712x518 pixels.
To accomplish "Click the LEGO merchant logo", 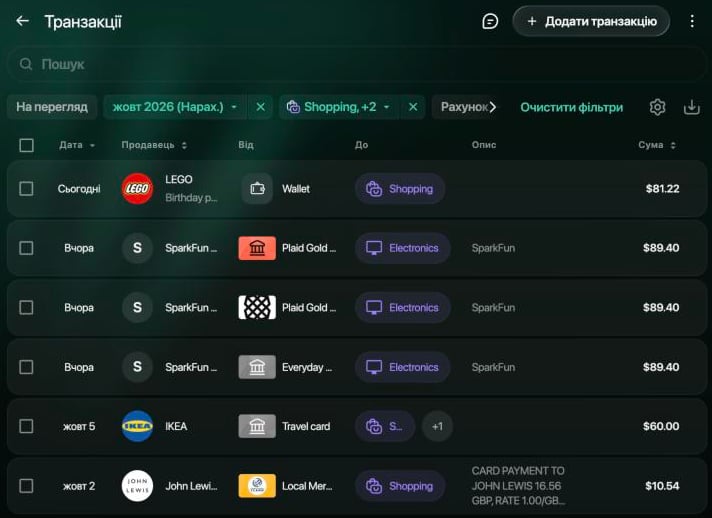I will (137, 188).
